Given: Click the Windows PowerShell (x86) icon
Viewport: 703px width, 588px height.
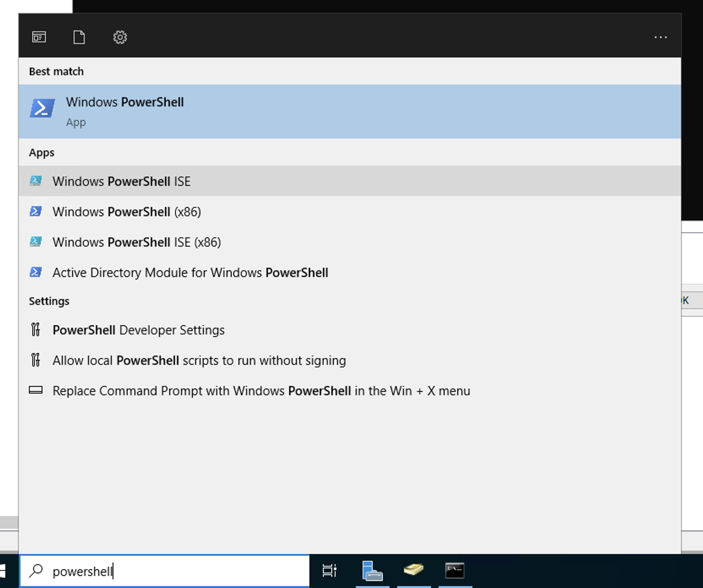Looking at the screenshot, I should (x=36, y=211).
